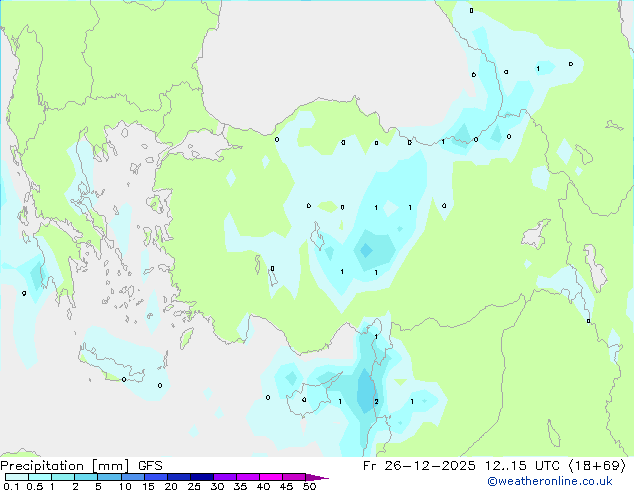Click the '0.5' legend label

(35, 486)
